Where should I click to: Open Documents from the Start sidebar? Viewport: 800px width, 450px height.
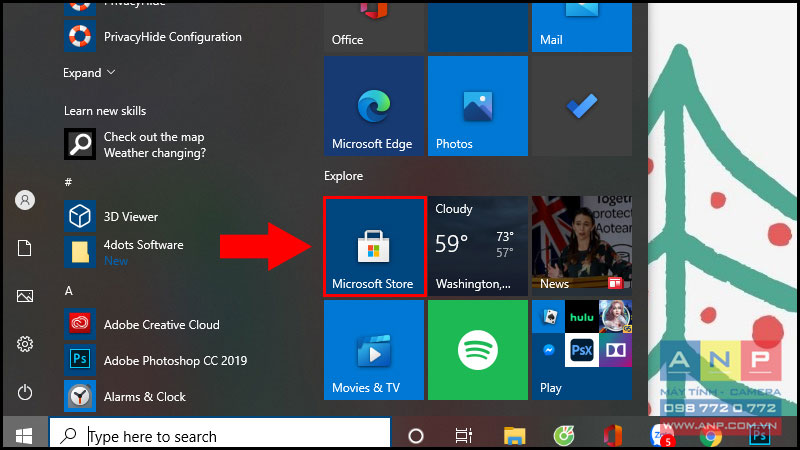pos(24,248)
